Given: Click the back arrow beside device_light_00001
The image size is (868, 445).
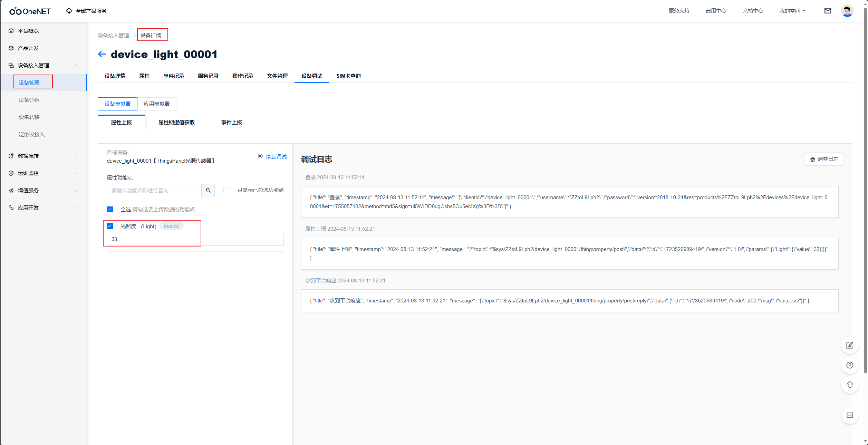Looking at the screenshot, I should coord(102,54).
